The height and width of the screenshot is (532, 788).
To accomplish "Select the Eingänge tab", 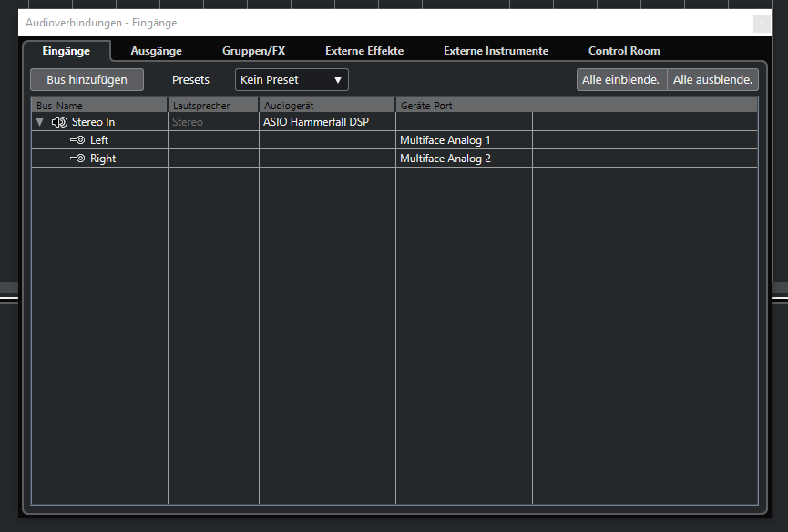I will 67,51.
